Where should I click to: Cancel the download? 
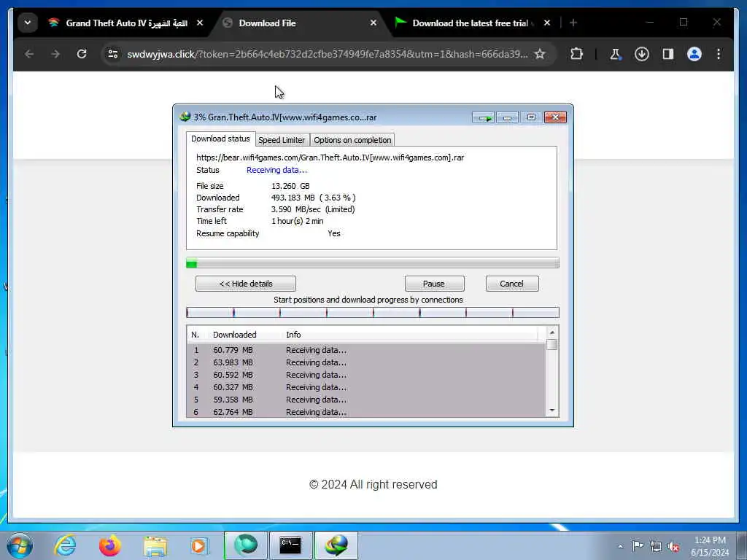tap(512, 284)
